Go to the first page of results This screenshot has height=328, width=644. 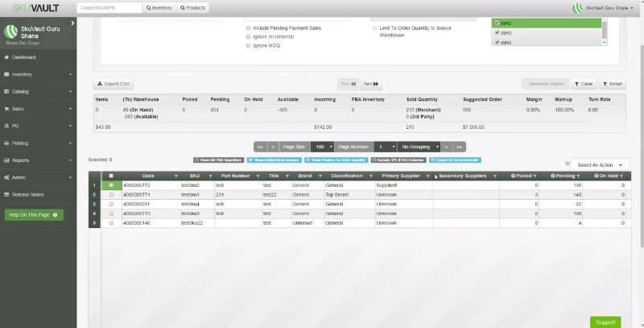click(x=260, y=147)
